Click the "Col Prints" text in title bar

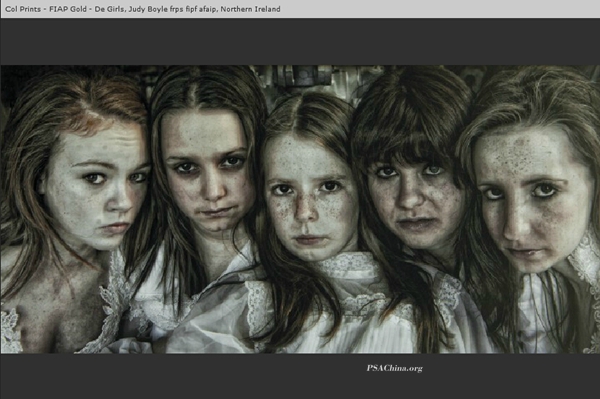click(x=23, y=9)
